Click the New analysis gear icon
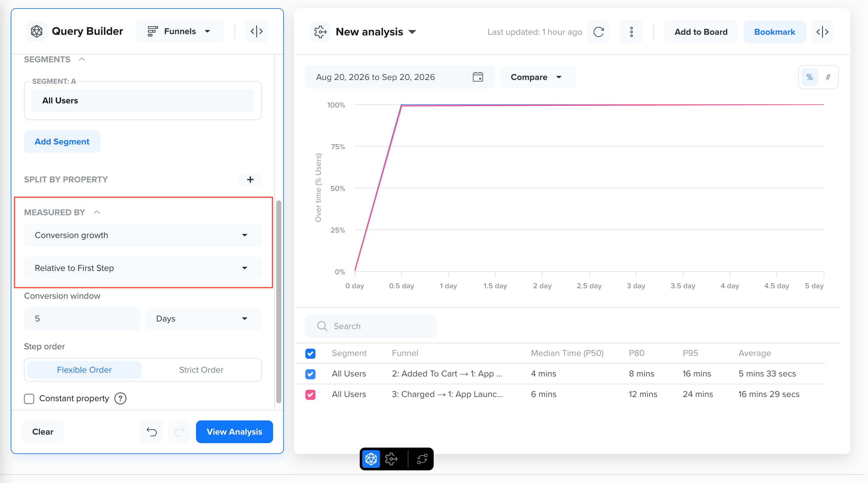The image size is (868, 483). [x=320, y=32]
